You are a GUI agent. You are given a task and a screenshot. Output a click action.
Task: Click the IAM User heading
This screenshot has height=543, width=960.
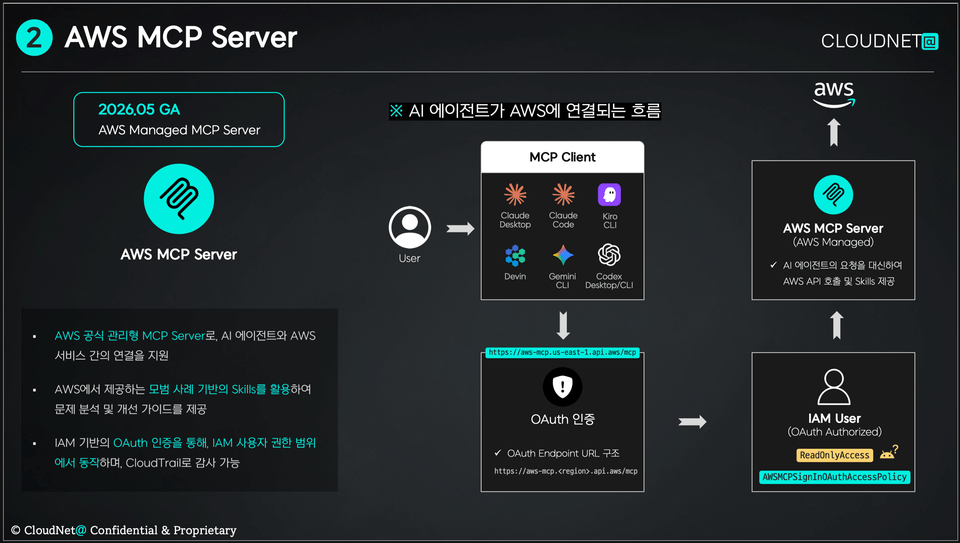pos(834,418)
